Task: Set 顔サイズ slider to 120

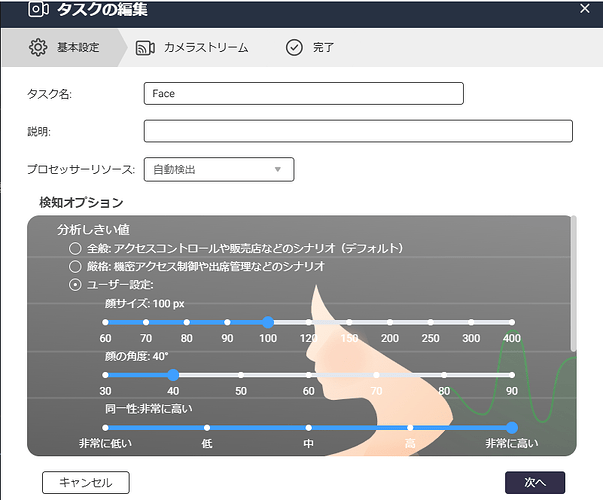Action: click(x=309, y=322)
